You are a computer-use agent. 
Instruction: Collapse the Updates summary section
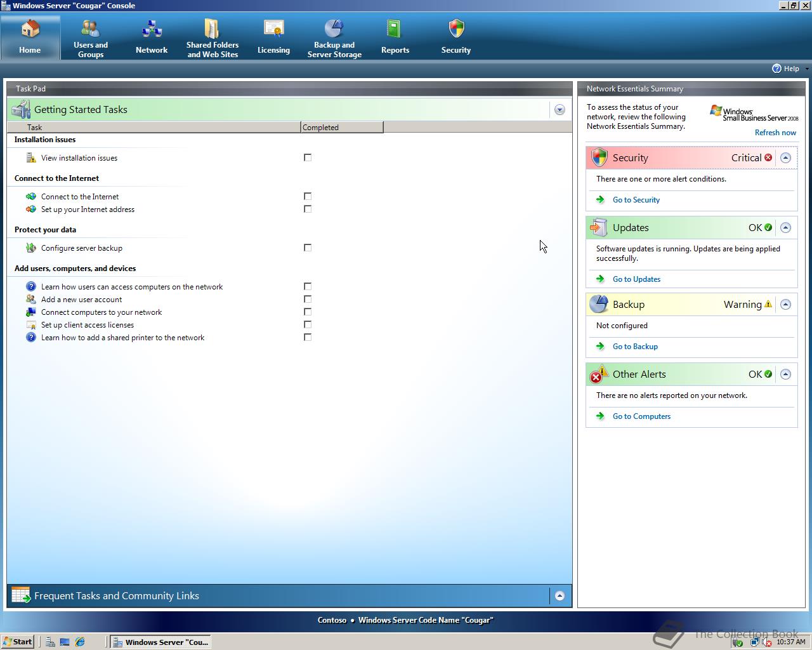coord(785,227)
